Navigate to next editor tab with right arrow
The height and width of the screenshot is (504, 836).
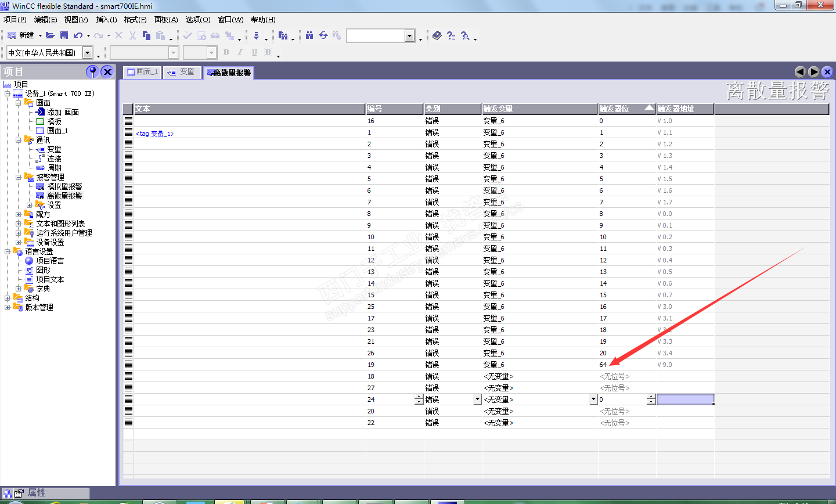[x=814, y=72]
